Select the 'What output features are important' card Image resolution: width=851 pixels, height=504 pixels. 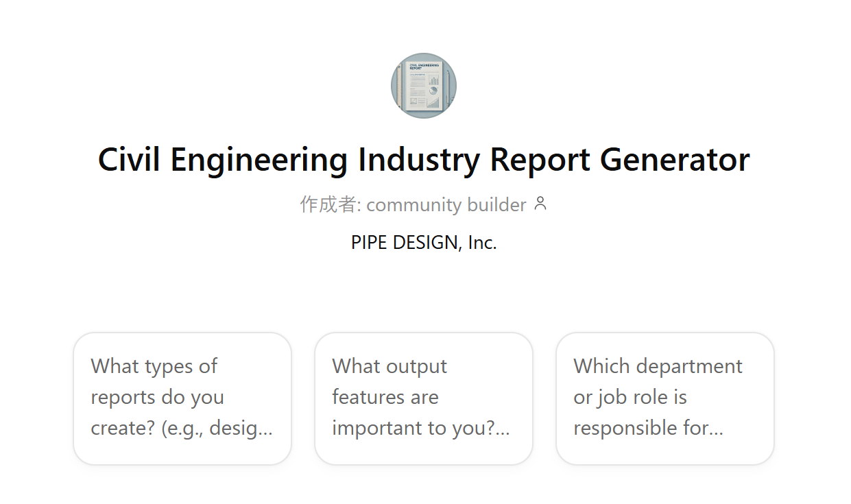(424, 398)
